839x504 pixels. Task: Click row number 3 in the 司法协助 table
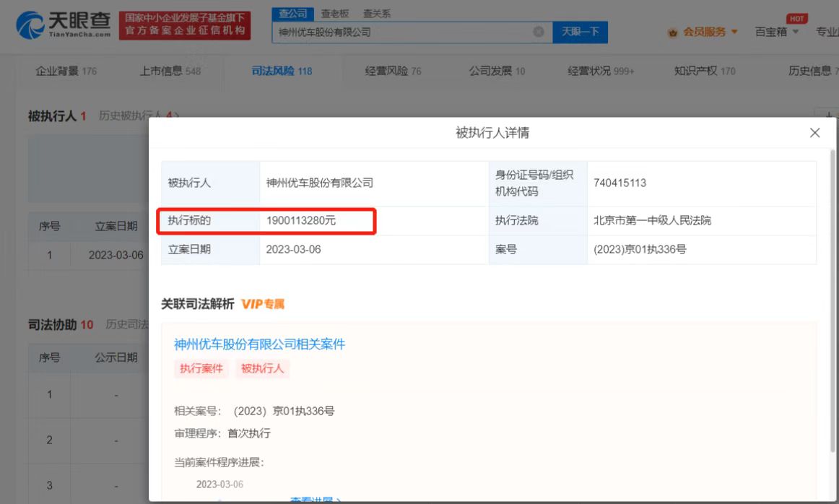(49, 485)
